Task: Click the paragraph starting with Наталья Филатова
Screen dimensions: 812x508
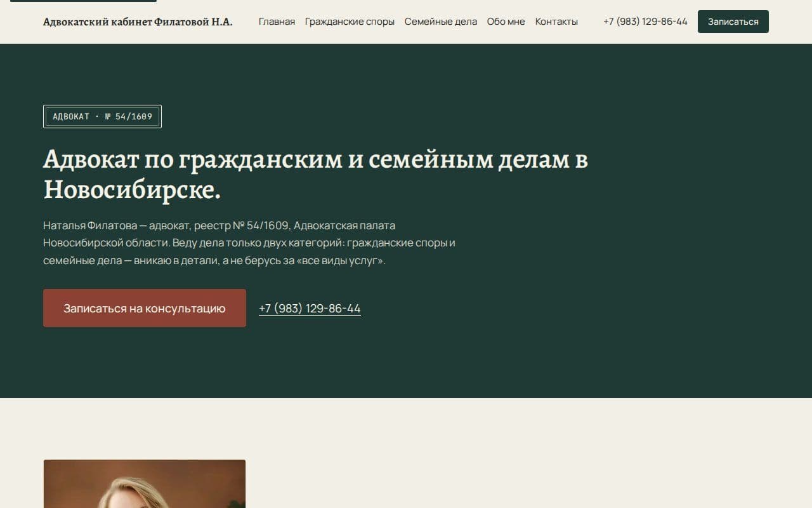Action: pyautogui.click(x=249, y=243)
